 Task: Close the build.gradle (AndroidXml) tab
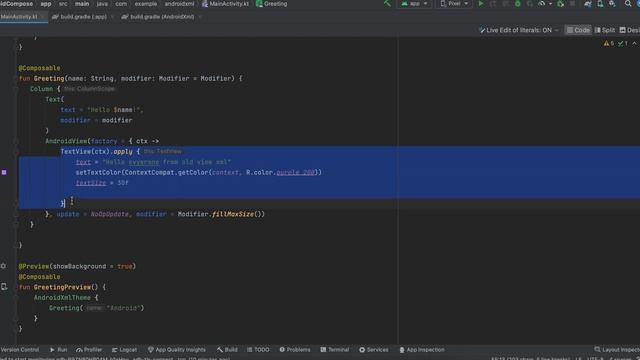coord(200,17)
